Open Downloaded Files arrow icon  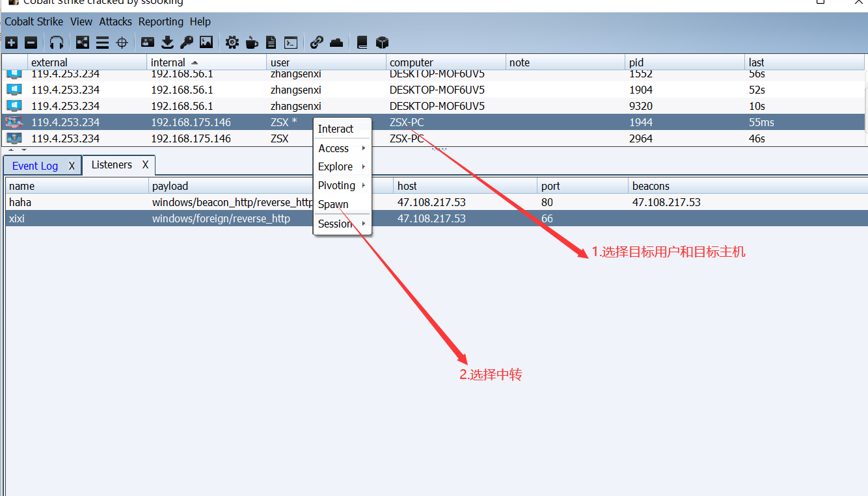167,43
